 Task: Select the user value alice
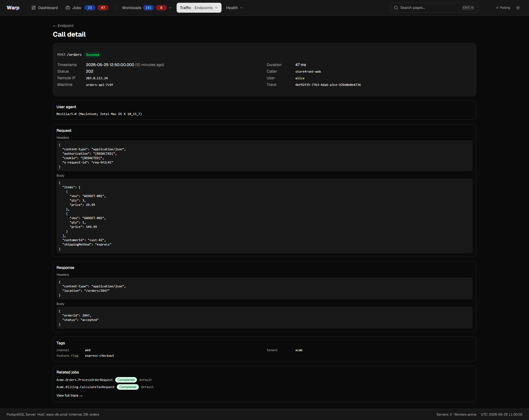tap(300, 78)
